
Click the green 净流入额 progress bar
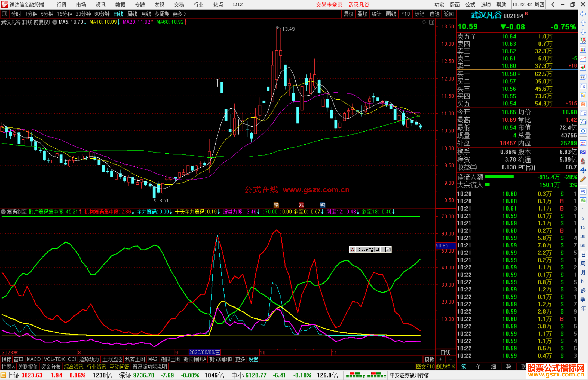pyautogui.click(x=499, y=177)
